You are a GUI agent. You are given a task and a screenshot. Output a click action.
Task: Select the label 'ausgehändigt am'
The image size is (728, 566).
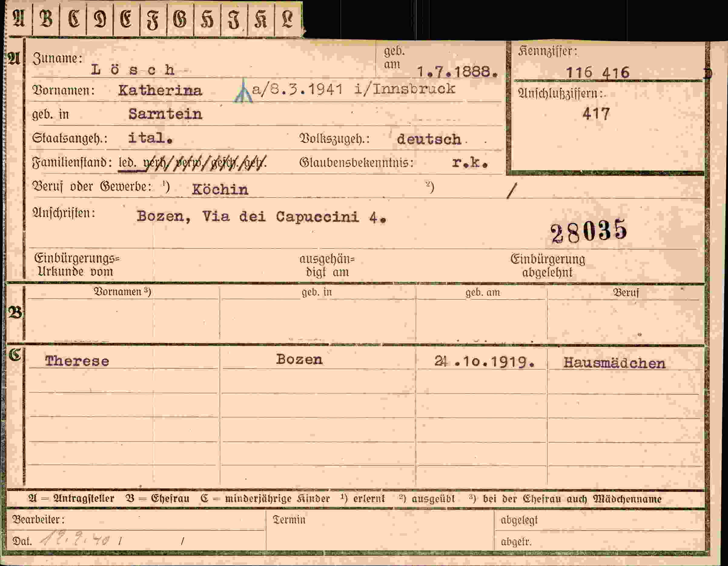(x=327, y=265)
